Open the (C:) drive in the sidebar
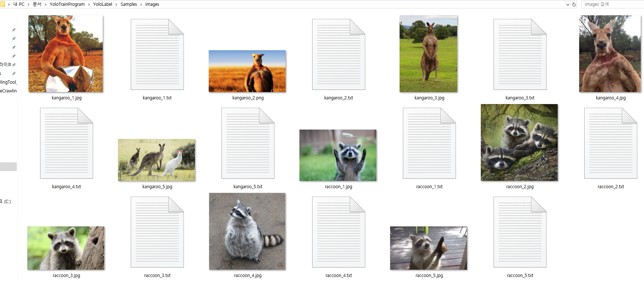Image resolution: width=644 pixels, height=281 pixels. (x=6, y=202)
